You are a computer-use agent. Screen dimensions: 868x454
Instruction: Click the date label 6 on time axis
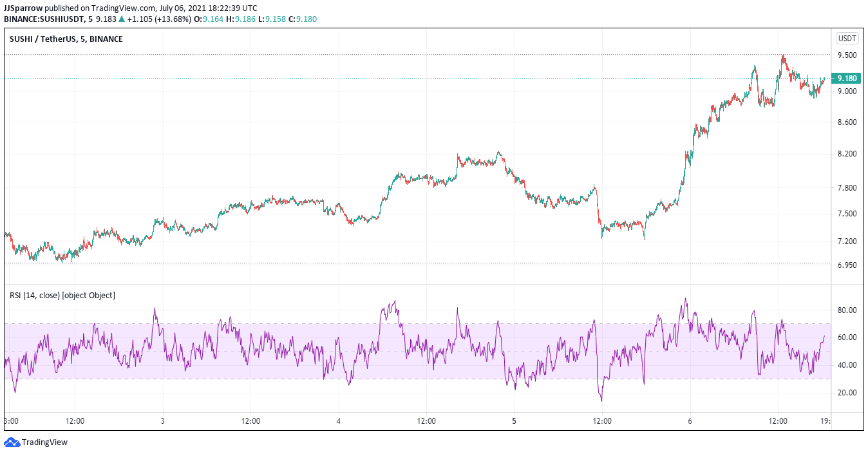click(690, 422)
